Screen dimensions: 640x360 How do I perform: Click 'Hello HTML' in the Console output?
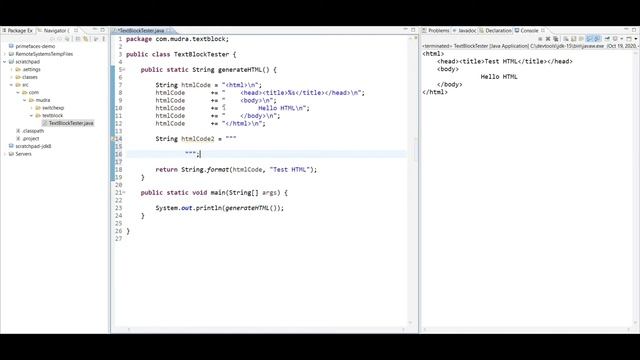[499, 77]
